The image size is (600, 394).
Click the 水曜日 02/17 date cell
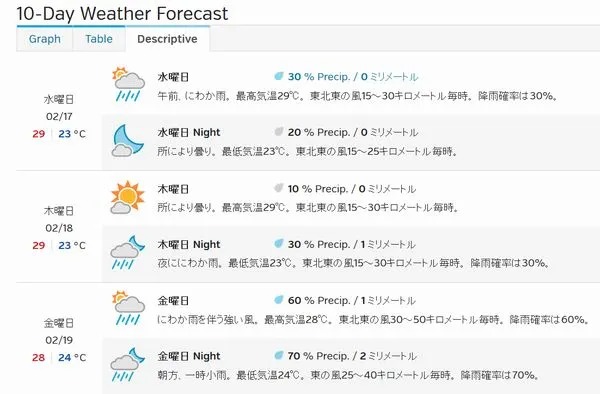point(59,117)
